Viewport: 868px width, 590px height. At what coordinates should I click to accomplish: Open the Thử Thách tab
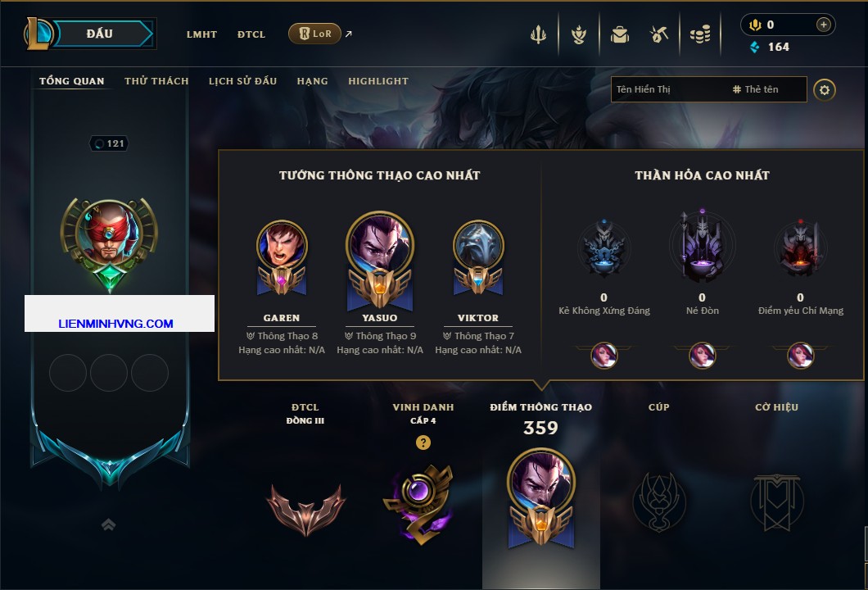point(156,81)
